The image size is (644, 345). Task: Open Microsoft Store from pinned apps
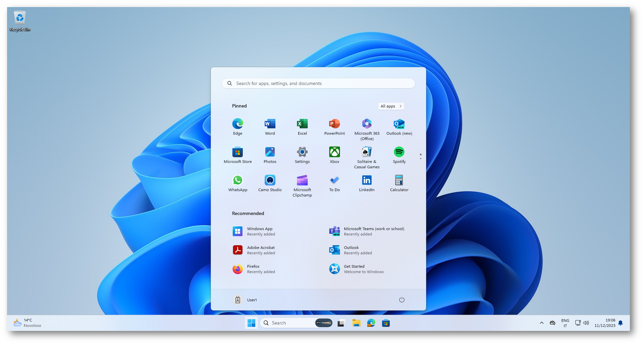point(238,155)
